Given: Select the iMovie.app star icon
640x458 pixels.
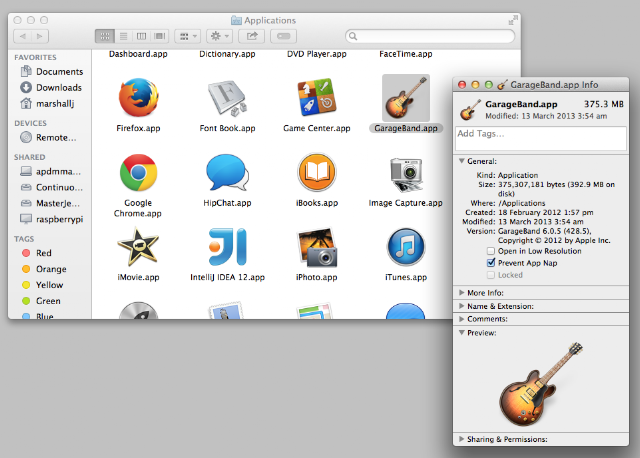Looking at the screenshot, I should click(x=138, y=247).
